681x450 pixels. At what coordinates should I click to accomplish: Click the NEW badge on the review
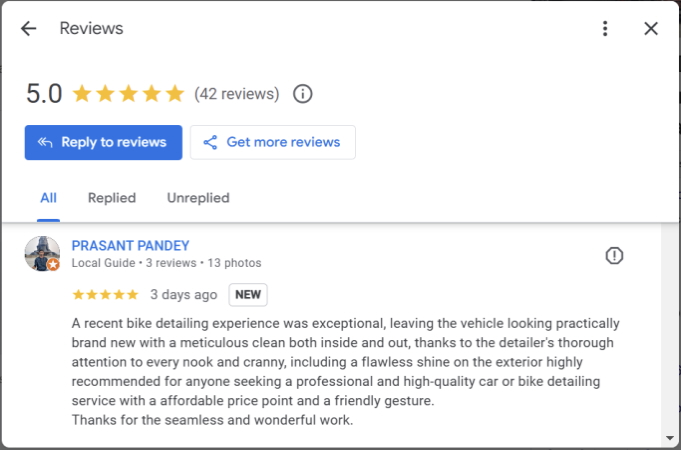(248, 295)
